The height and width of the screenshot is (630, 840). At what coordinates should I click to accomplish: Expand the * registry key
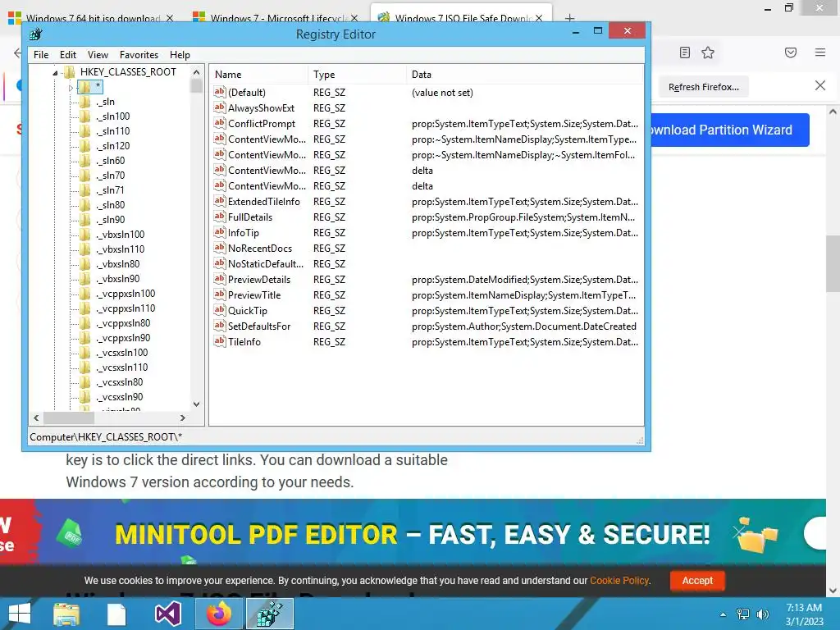pos(71,87)
